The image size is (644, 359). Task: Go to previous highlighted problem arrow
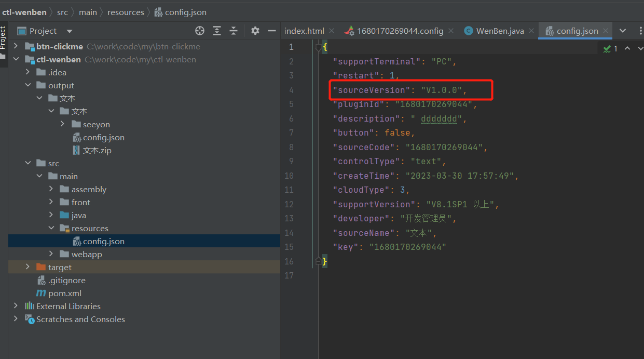click(627, 48)
